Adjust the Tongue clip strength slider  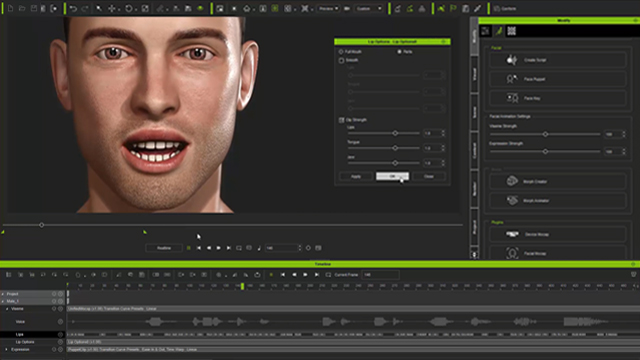(x=395, y=148)
